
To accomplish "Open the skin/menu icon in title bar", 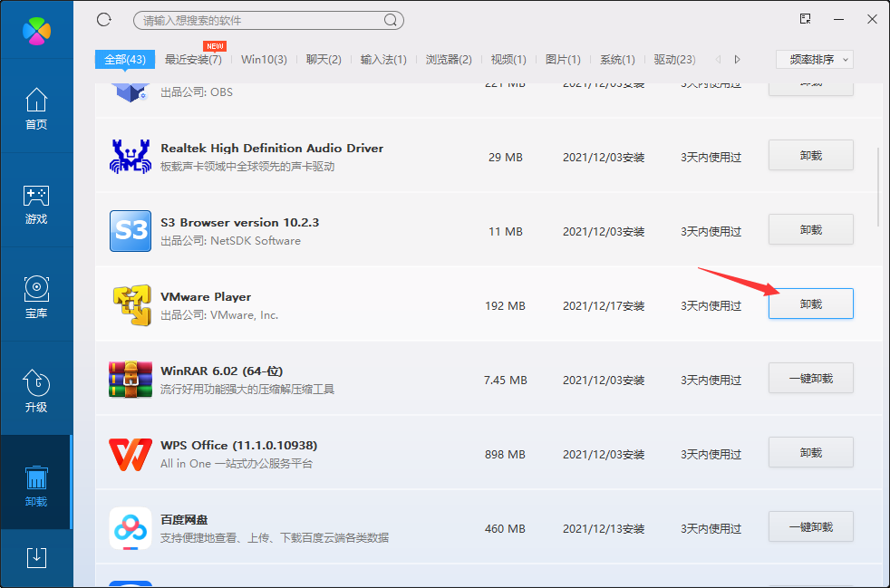I will tap(805, 19).
